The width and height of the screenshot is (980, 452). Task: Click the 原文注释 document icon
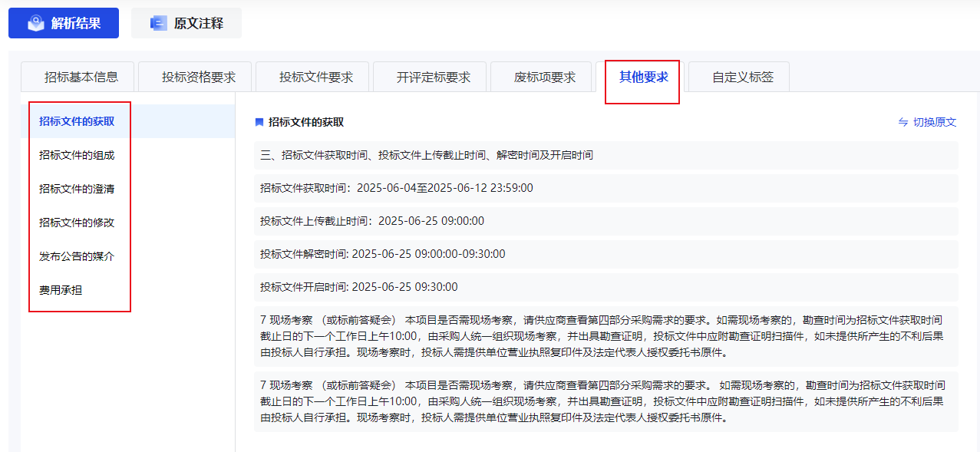[x=158, y=23]
